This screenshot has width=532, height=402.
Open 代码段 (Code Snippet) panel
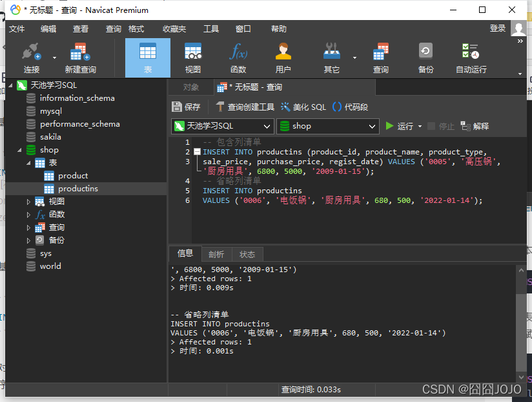[x=350, y=107]
